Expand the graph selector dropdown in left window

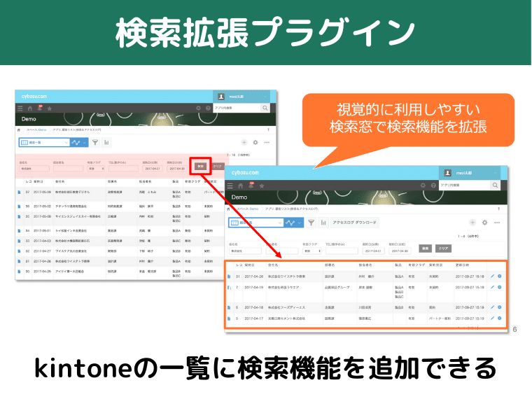(x=85, y=143)
